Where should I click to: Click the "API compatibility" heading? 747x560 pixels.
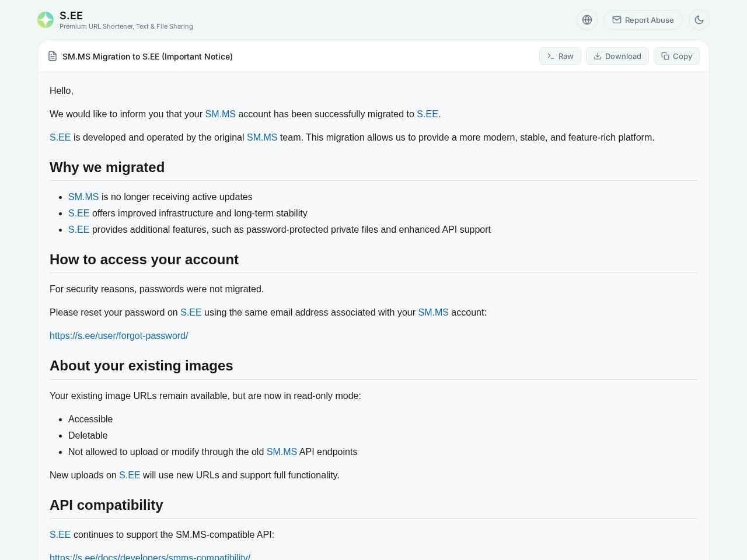[x=106, y=505]
